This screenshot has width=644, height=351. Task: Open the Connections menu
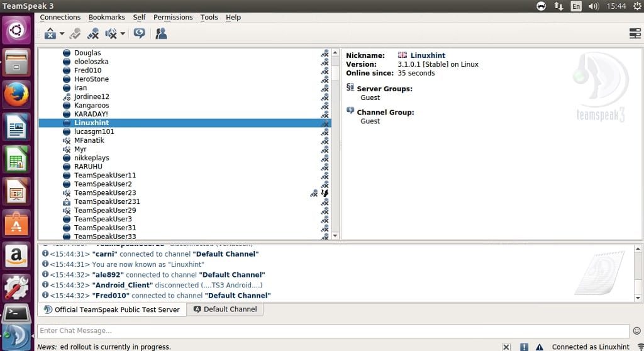(60, 17)
